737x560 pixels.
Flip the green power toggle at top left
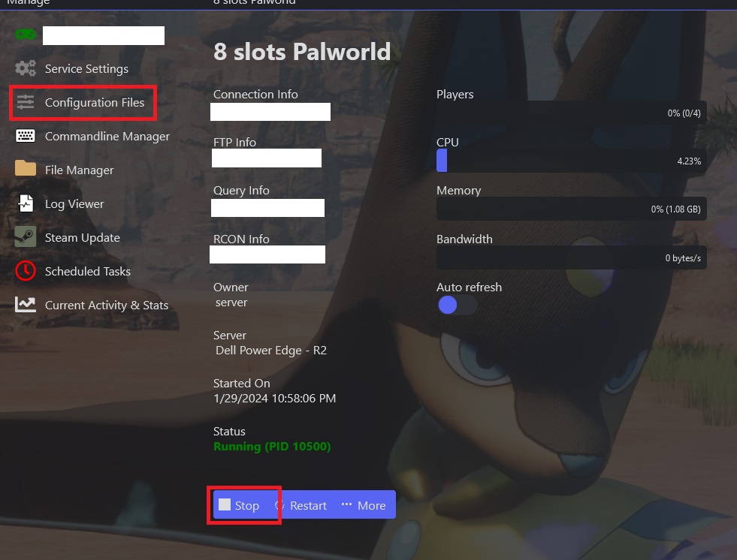pyautogui.click(x=25, y=34)
